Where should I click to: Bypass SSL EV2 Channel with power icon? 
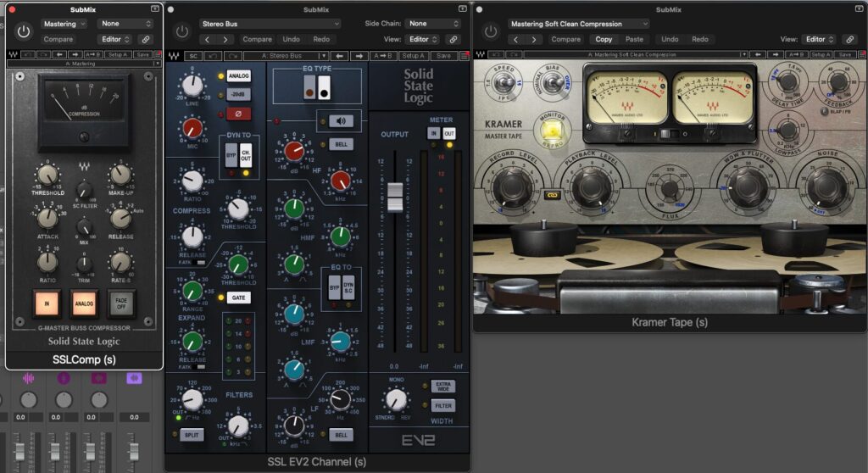coord(182,31)
